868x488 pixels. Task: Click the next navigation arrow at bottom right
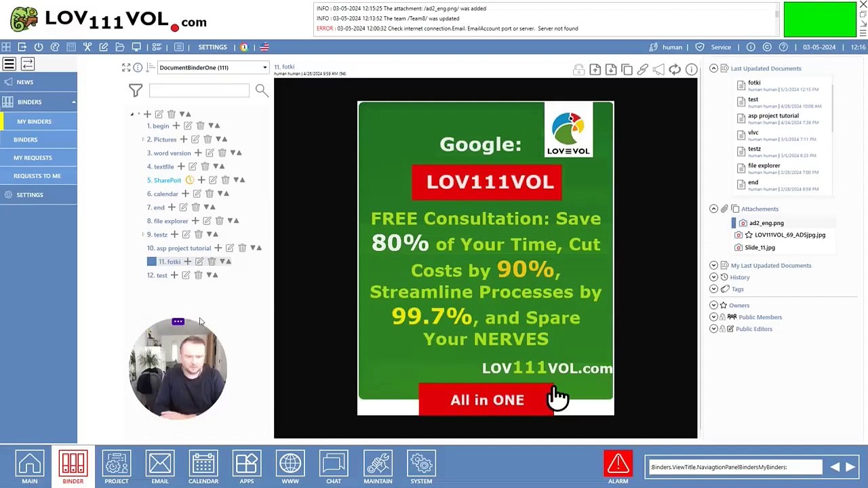coord(850,467)
